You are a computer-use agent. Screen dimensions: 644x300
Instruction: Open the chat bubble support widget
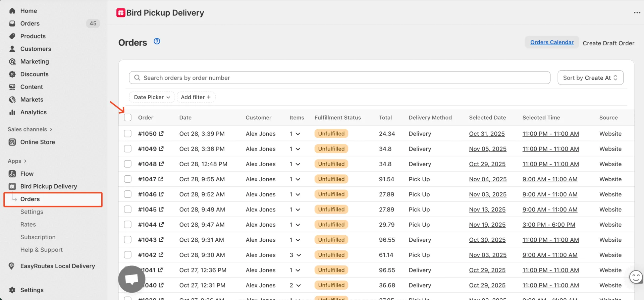(131, 279)
